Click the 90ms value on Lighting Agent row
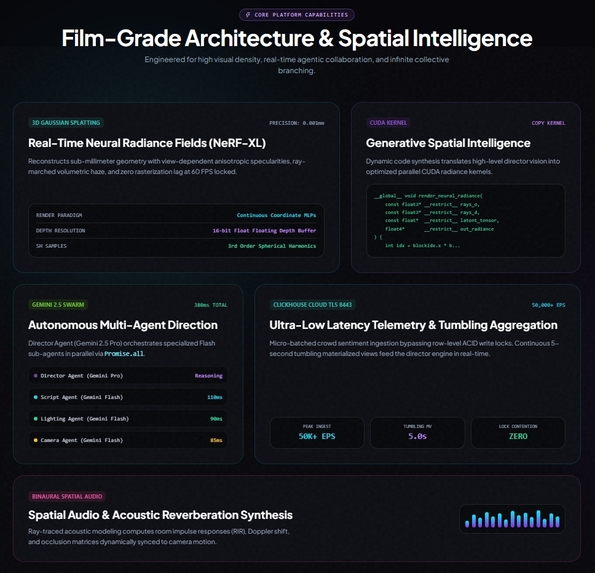This screenshot has width=595, height=573. click(216, 419)
